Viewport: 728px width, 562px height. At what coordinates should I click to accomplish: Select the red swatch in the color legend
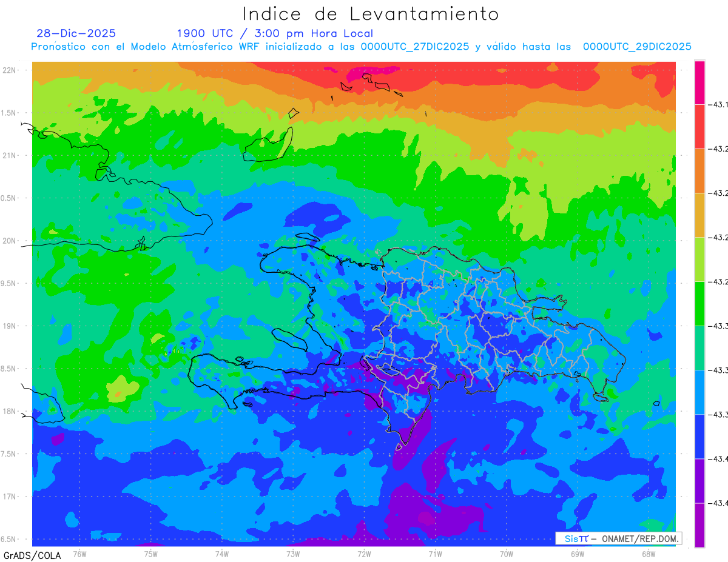[x=699, y=126]
